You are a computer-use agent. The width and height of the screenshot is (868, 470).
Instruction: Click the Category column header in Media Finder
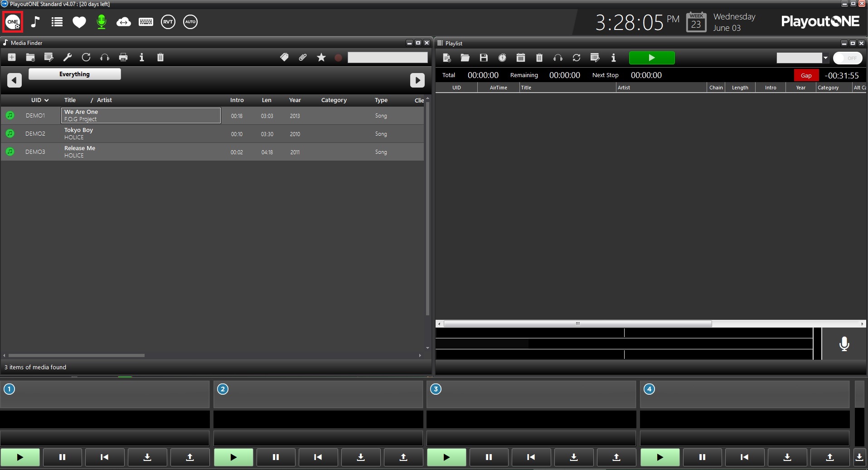334,100
